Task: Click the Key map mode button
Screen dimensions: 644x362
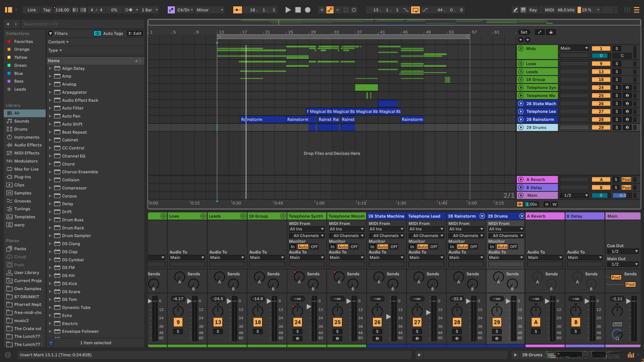Action: [533, 10]
